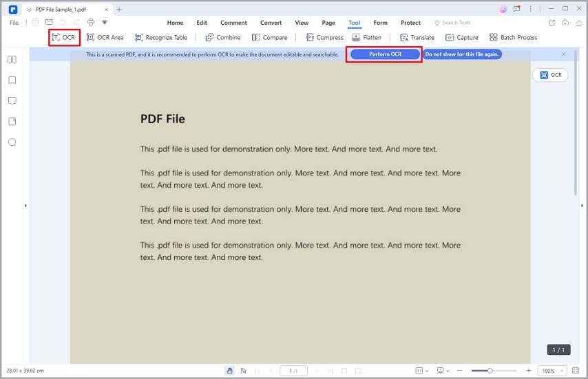The height and width of the screenshot is (379, 588).
Task: Collapse the ribbon with the up chevron
Action: 579,23
